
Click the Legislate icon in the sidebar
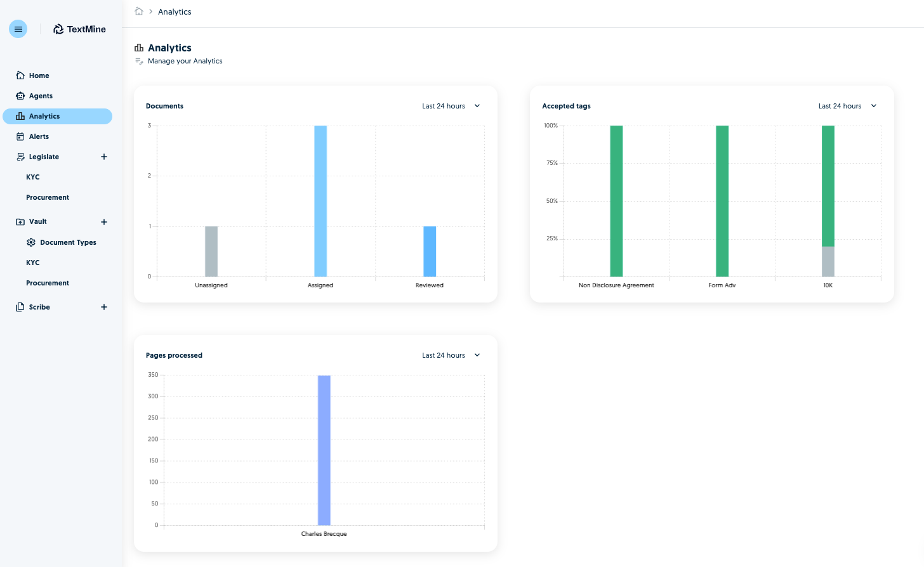click(x=20, y=157)
